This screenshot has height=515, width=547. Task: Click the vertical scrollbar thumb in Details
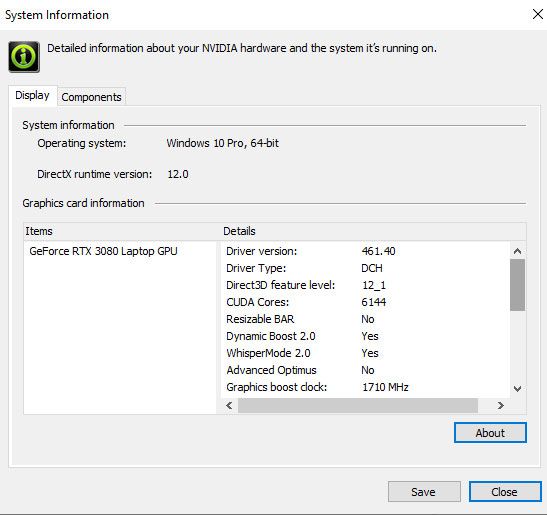pos(518,285)
